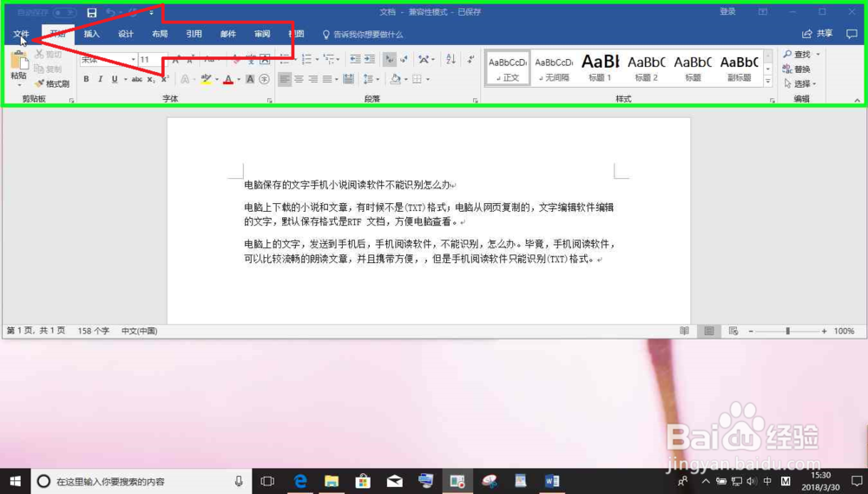The width and height of the screenshot is (868, 494).
Task: Click the 查找 Find button
Action: tap(797, 55)
